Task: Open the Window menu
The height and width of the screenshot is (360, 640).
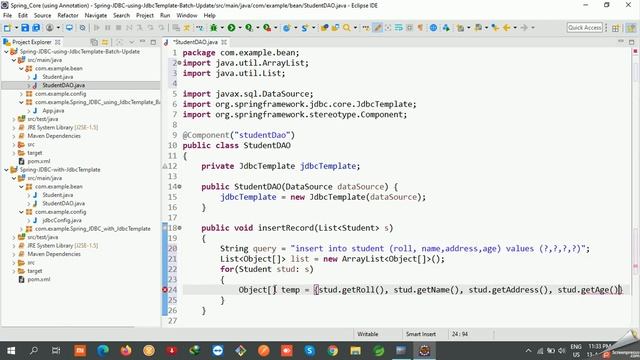Action: [x=187, y=15]
